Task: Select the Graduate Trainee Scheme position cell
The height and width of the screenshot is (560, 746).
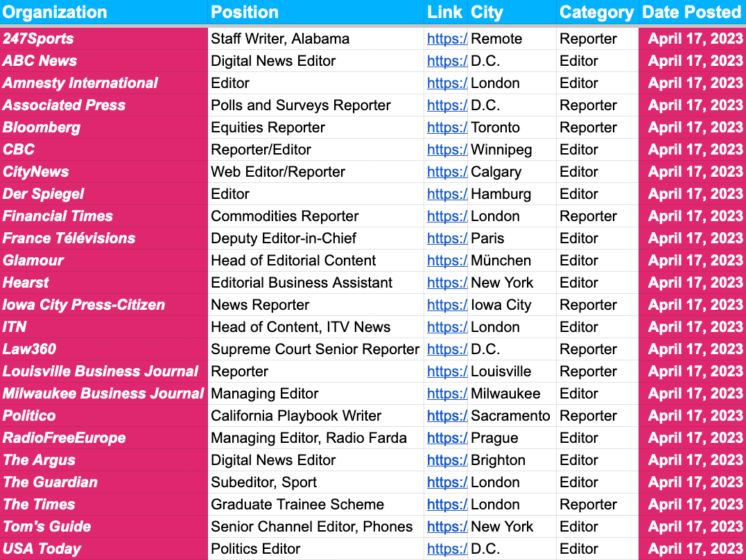Action: [297, 505]
